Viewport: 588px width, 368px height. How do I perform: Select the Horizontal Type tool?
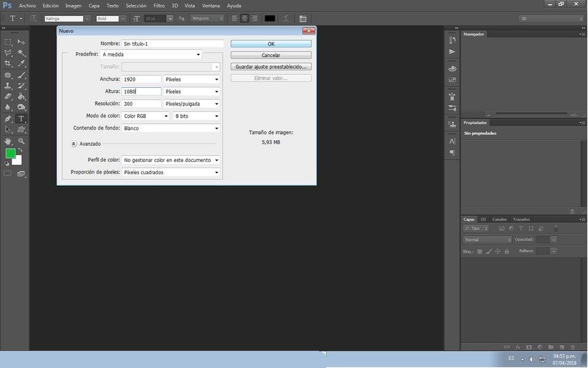click(21, 119)
